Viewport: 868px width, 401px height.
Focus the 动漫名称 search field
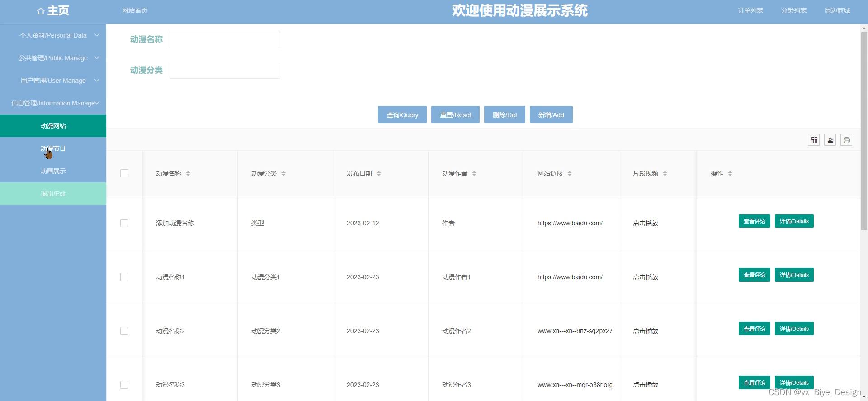[225, 39]
